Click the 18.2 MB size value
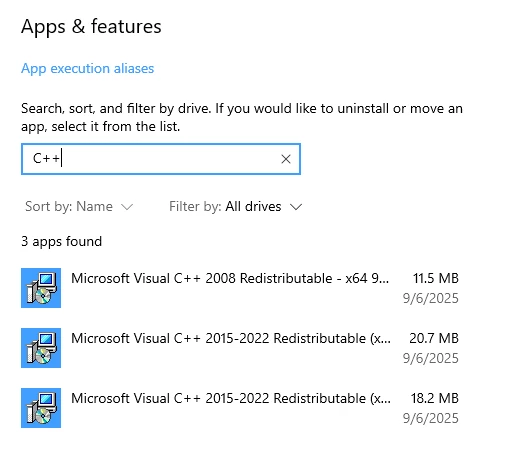Image resolution: width=529 pixels, height=450 pixels. tap(435, 398)
